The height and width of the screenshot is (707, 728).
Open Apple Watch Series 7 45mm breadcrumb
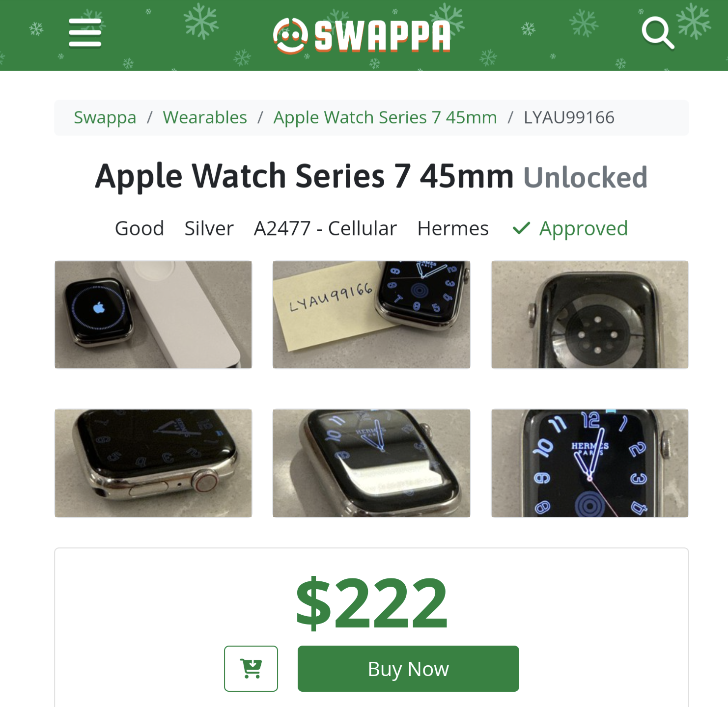pos(385,118)
